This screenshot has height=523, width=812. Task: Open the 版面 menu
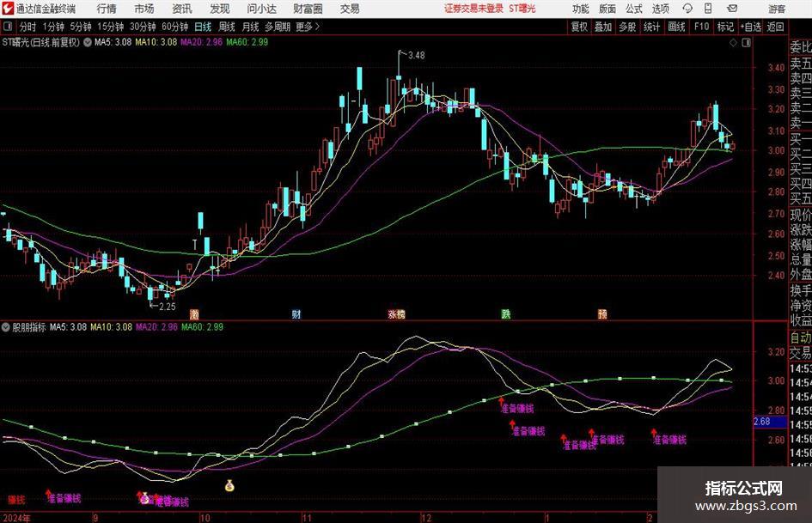pos(607,9)
